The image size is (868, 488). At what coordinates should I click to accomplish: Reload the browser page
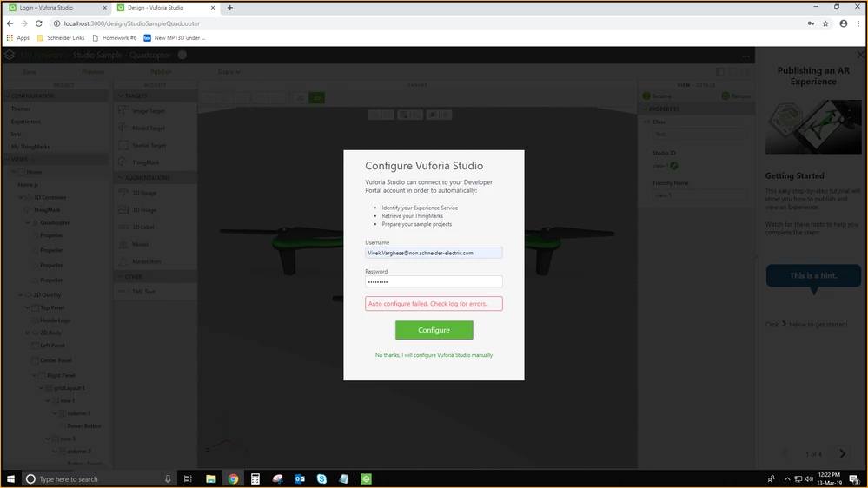pos(39,23)
